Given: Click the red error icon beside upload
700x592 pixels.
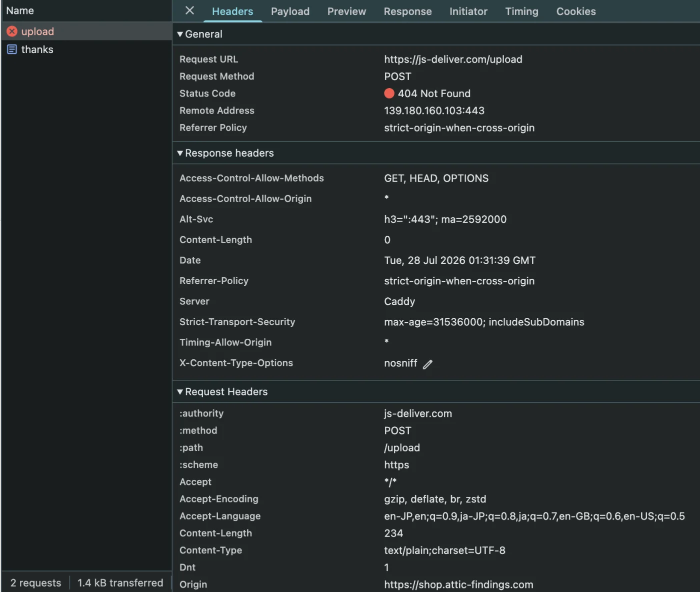Looking at the screenshot, I should pos(12,32).
